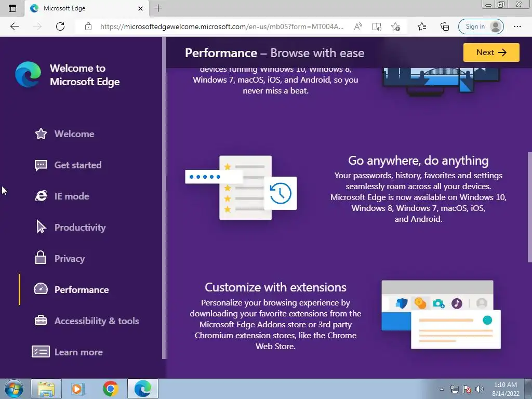The height and width of the screenshot is (399, 532).
Task: Click the Welcome star icon
Action: click(x=41, y=134)
